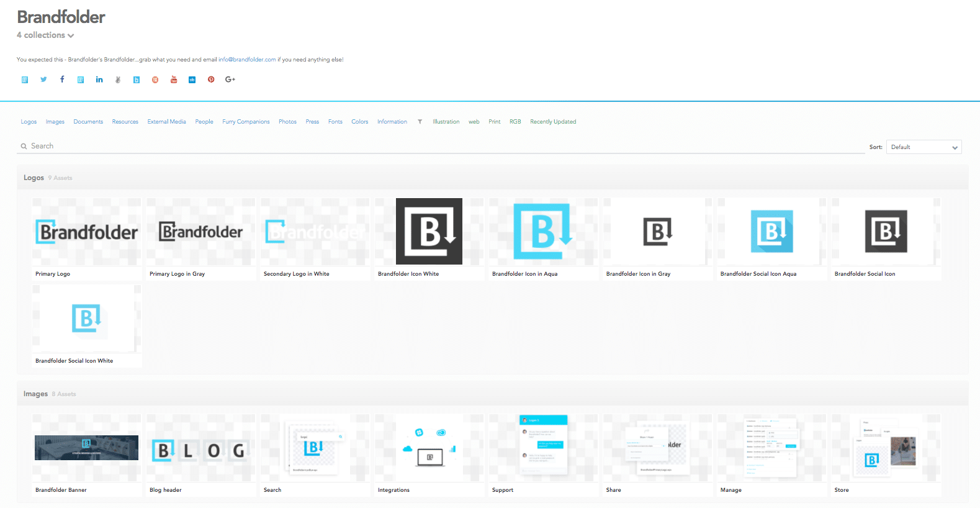The image size is (980, 508).
Task: Go to the Documents section tab
Action: pos(88,122)
